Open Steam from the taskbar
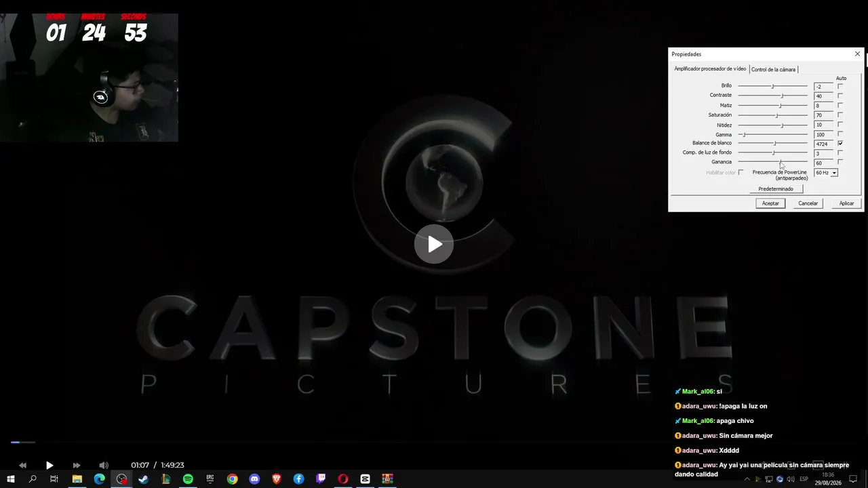Image resolution: width=868 pixels, height=488 pixels. pos(144,479)
